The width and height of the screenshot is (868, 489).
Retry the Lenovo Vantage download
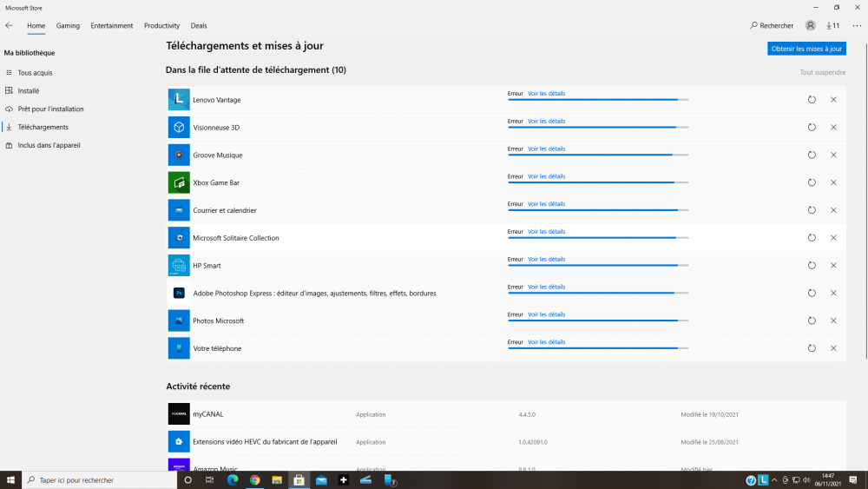click(x=812, y=100)
